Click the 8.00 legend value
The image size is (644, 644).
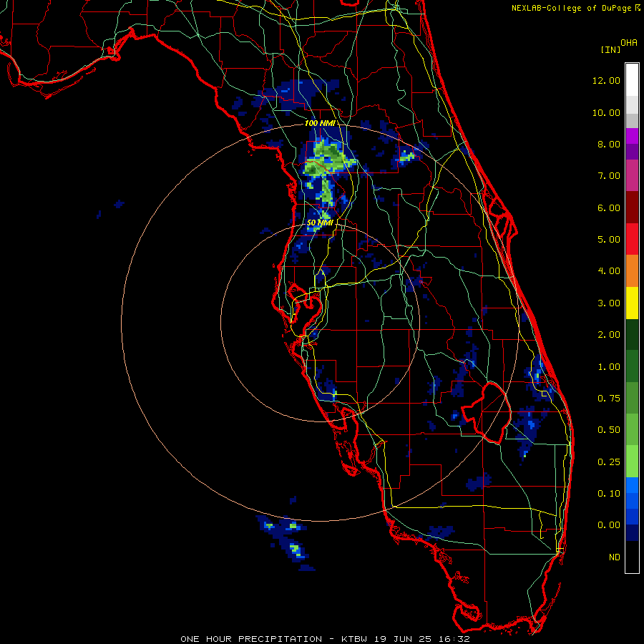609,144
